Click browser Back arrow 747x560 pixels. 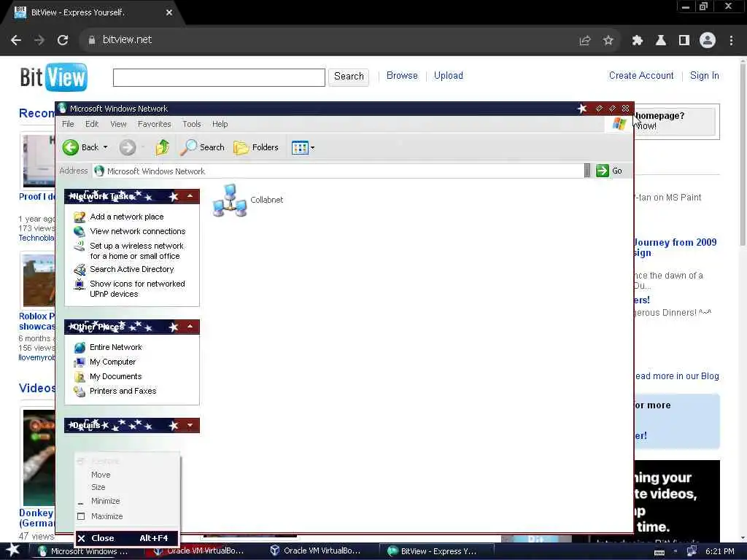pyautogui.click(x=16, y=40)
